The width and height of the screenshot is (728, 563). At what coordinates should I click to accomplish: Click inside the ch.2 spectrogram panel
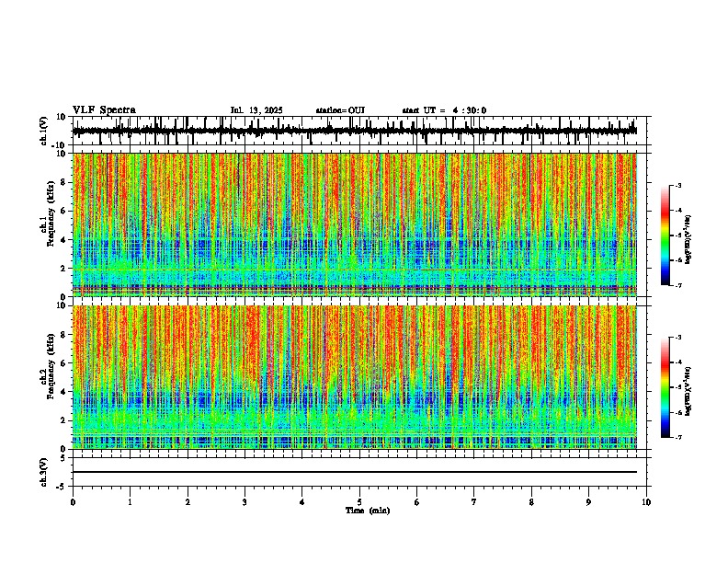(x=354, y=377)
